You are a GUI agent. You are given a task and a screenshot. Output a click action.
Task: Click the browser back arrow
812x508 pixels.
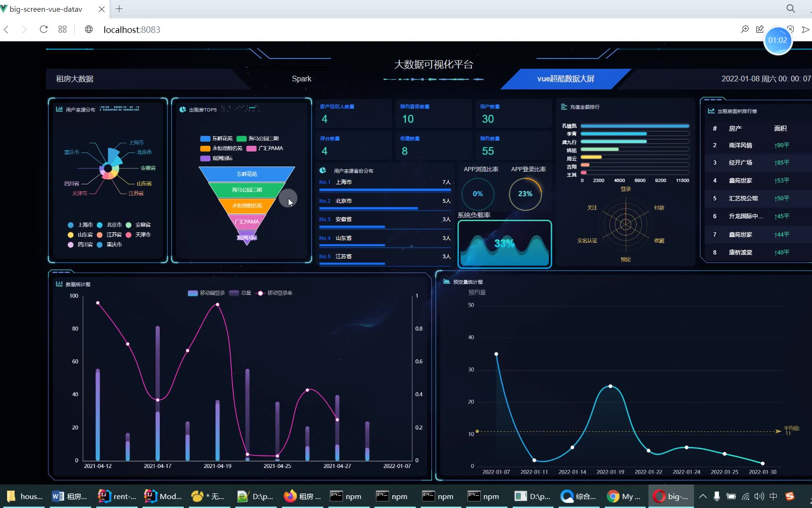point(6,30)
